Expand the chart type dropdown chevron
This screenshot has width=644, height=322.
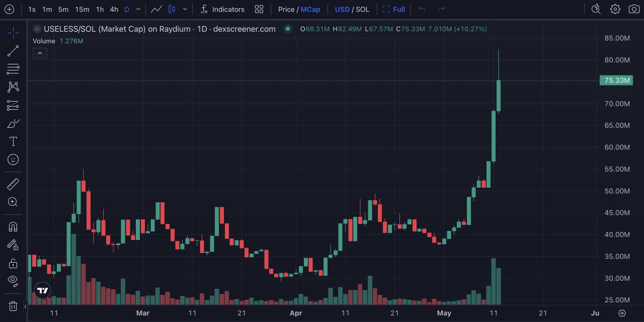185,9
